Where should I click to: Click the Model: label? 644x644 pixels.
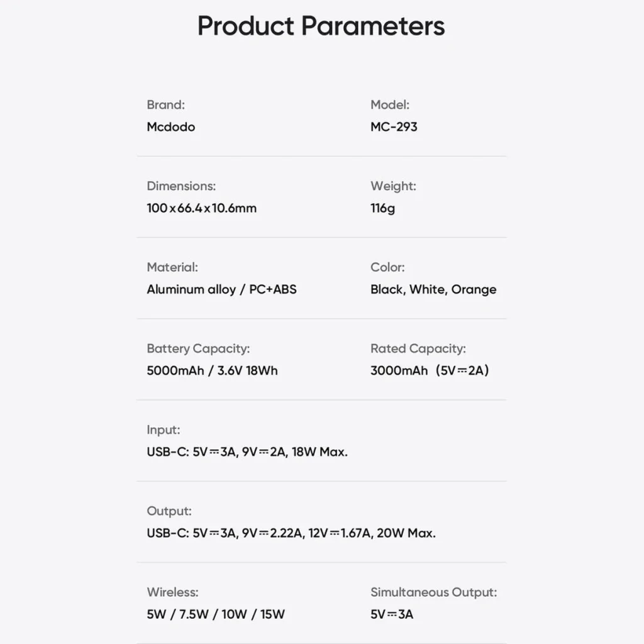(x=390, y=105)
